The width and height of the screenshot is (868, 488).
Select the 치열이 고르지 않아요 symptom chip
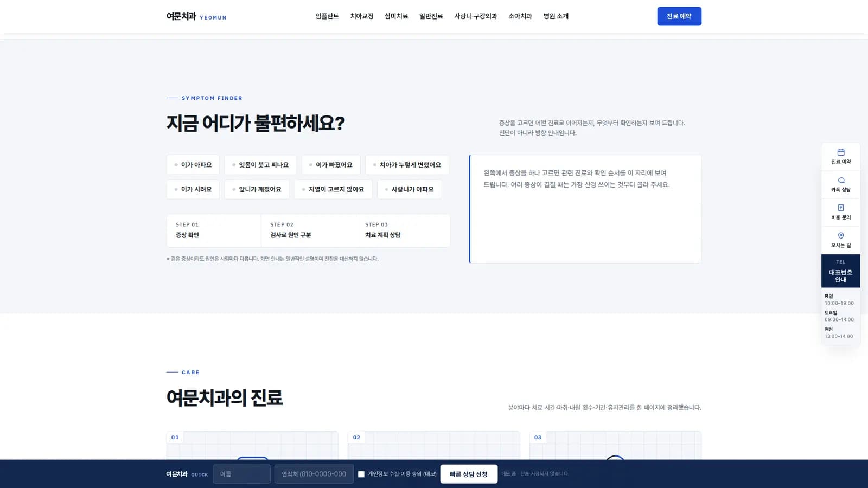(333, 189)
